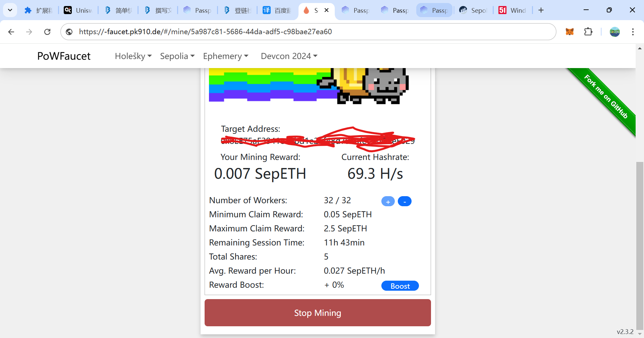Click the page vertical scrollbar thumb
The image size is (644, 338).
pyautogui.click(x=640, y=246)
